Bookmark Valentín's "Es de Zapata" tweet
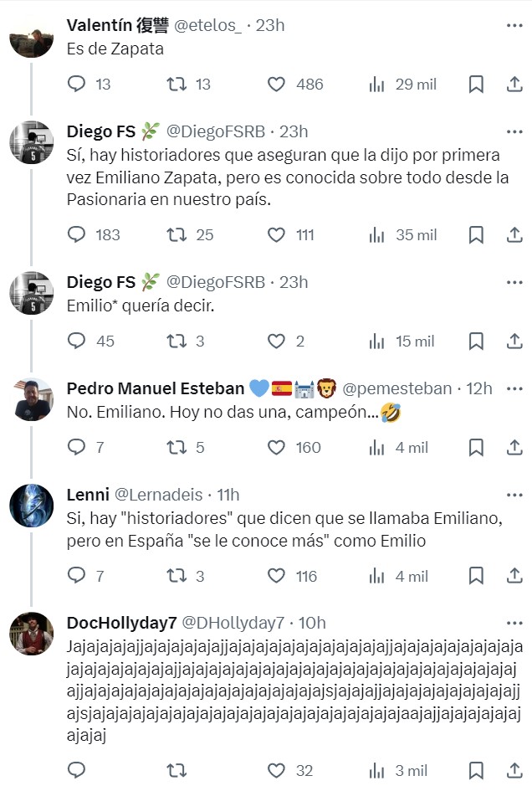532x791 pixels. coord(477,84)
